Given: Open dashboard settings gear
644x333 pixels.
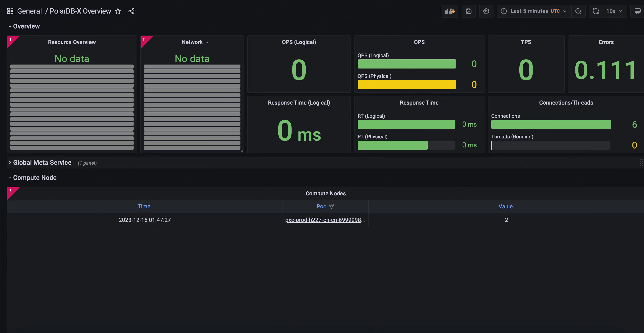Looking at the screenshot, I should pyautogui.click(x=486, y=11).
